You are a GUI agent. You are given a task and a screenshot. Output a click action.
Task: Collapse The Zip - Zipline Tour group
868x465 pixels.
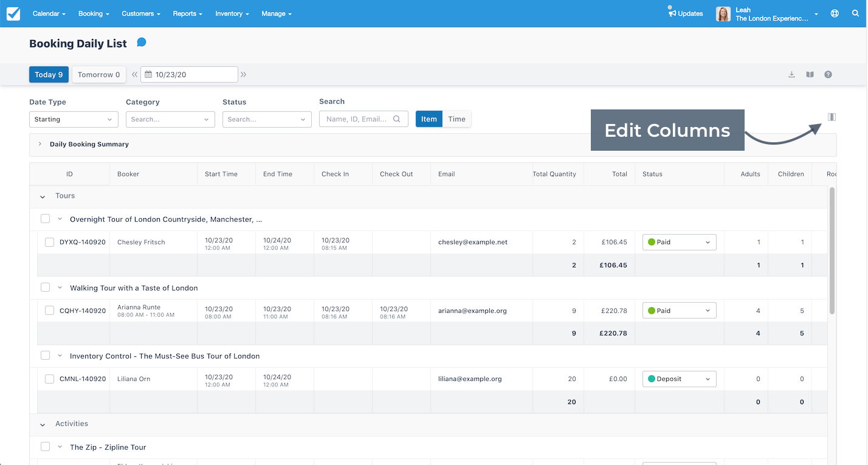pyautogui.click(x=60, y=447)
